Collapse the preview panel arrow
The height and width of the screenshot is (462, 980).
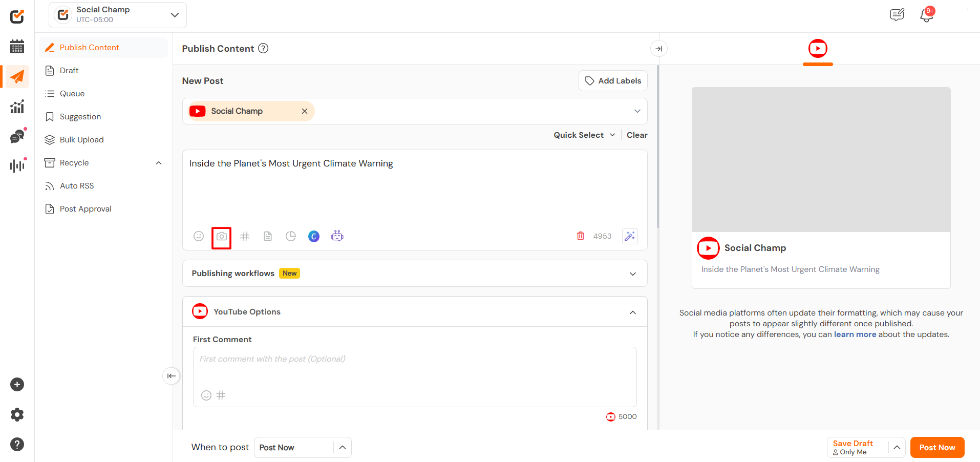pos(659,49)
